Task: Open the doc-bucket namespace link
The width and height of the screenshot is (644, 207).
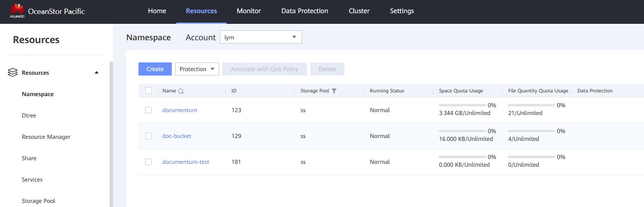Action: (x=177, y=136)
